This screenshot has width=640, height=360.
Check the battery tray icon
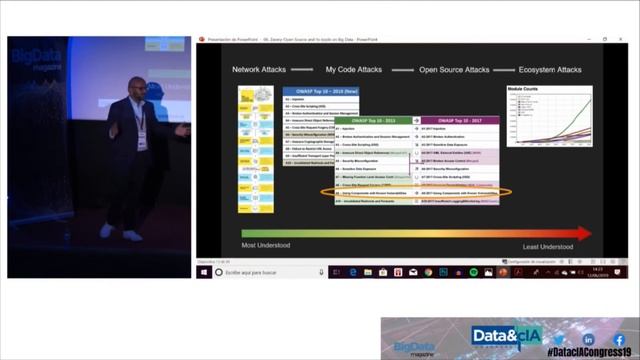[x=573, y=273]
